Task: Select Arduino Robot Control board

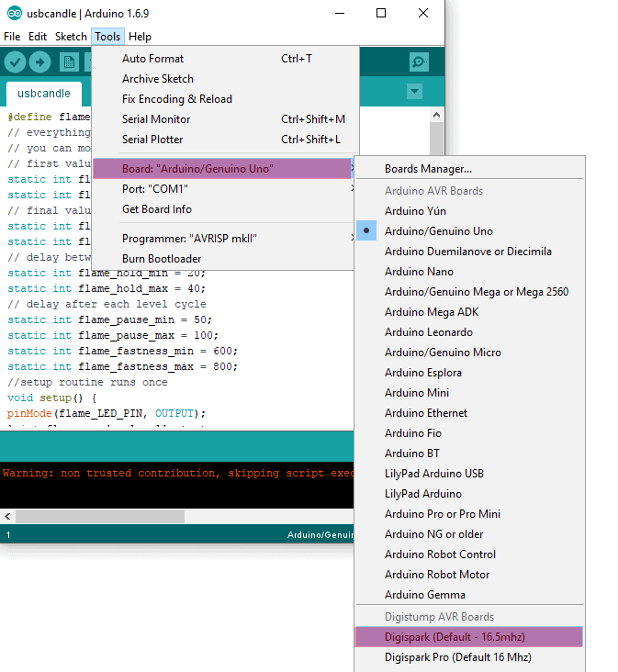Action: 470,554
